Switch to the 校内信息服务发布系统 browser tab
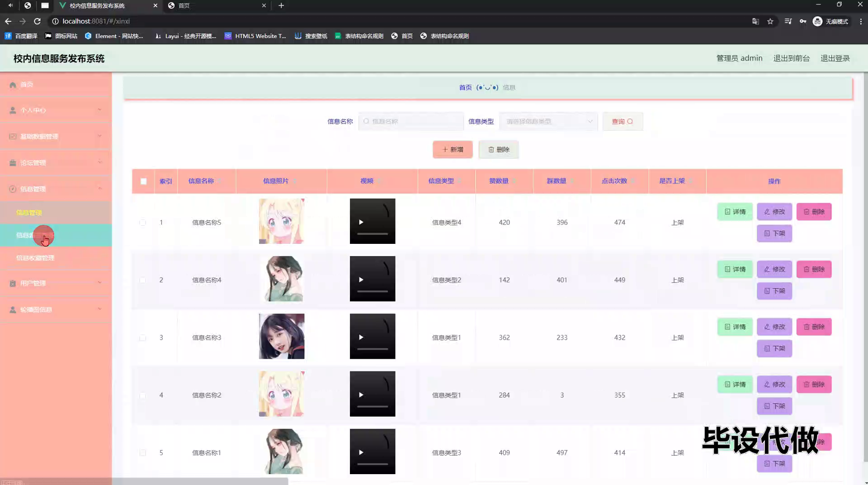868x485 pixels. point(108,5)
